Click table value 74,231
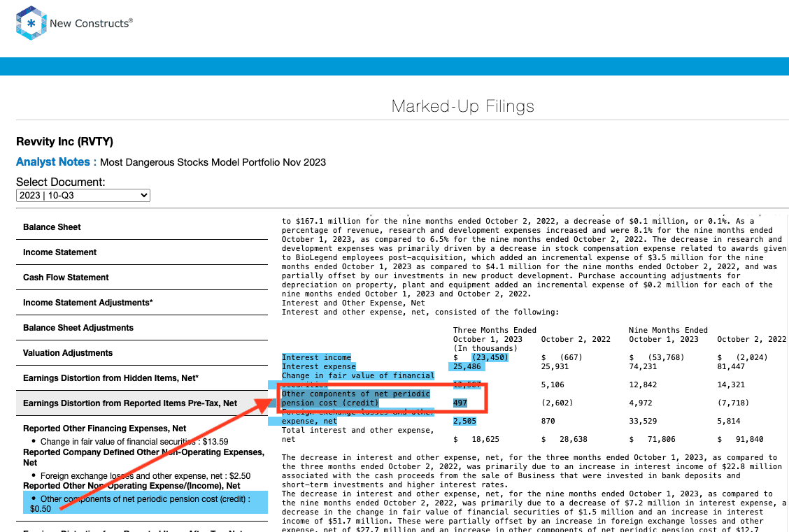 tap(643, 366)
